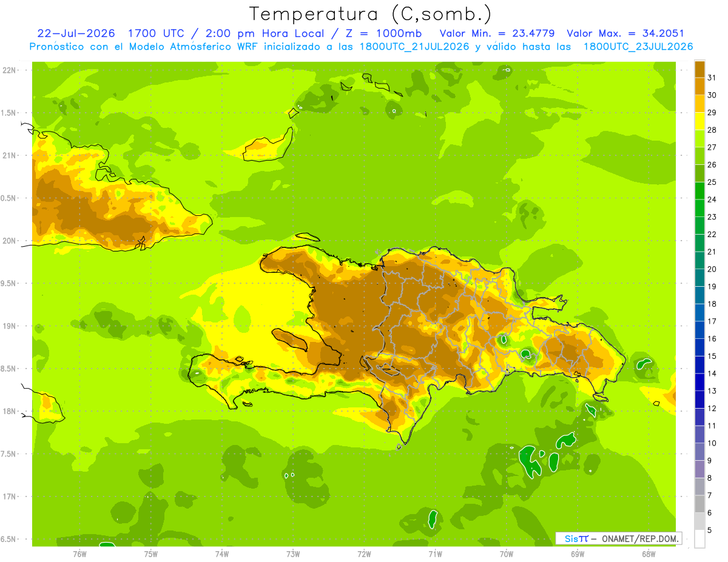Click the "2:00 pm Hora Local" text
Screen dimensions: 728x562
click(264, 33)
